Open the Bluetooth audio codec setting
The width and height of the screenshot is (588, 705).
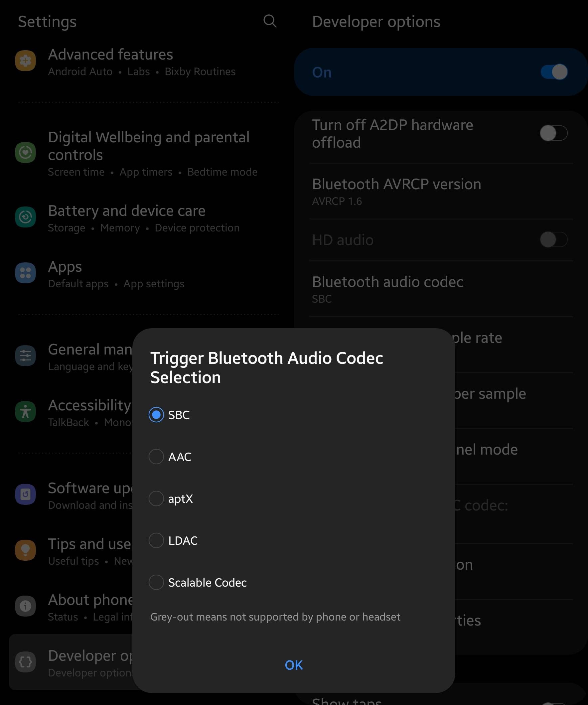click(387, 289)
